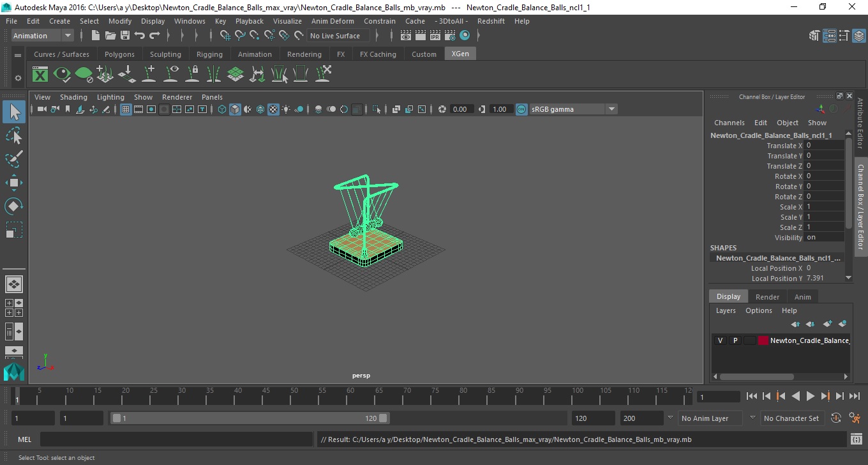Click Play forwards button
Screen dimensions: 868x465
tap(811, 396)
